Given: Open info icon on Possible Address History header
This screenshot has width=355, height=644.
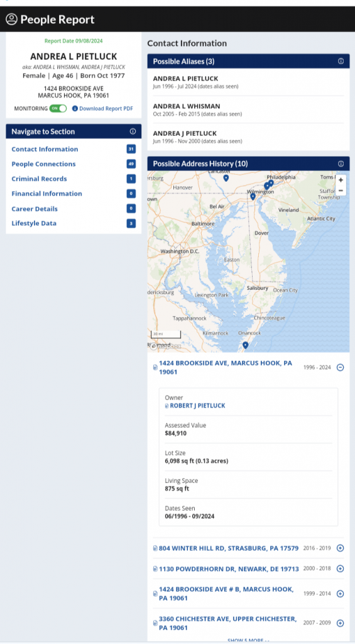Looking at the screenshot, I should pyautogui.click(x=341, y=164).
